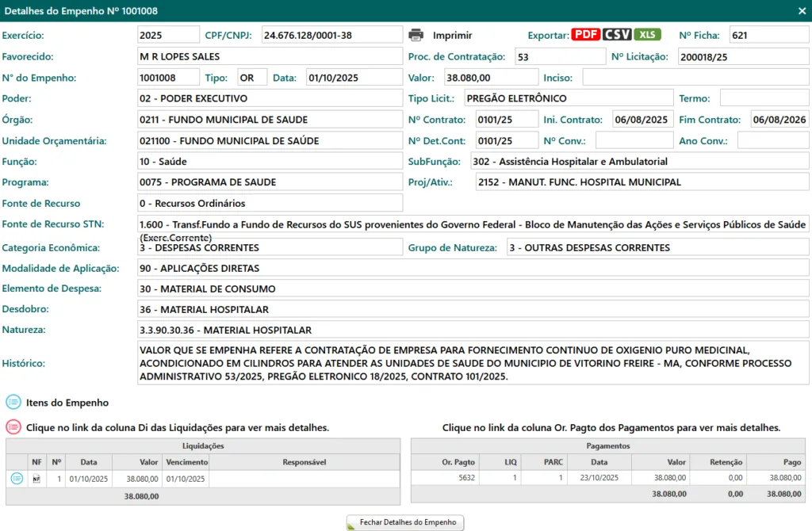Export the details as XLS
Image resolution: width=812 pixels, height=531 pixels.
pyautogui.click(x=647, y=35)
